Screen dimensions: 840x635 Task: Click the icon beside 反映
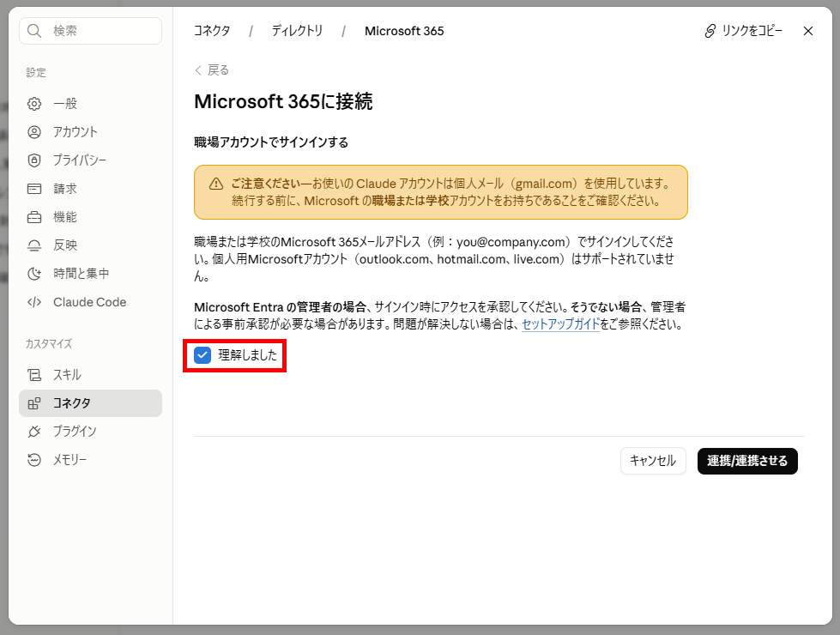coord(34,245)
